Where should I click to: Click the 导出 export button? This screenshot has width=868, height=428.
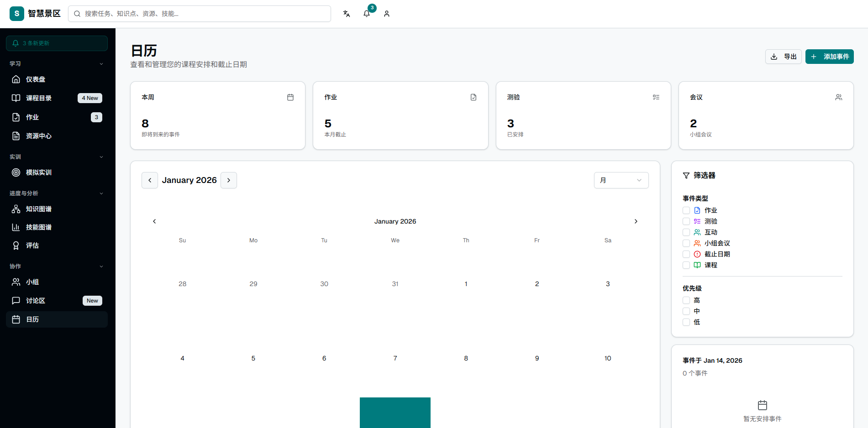(783, 57)
